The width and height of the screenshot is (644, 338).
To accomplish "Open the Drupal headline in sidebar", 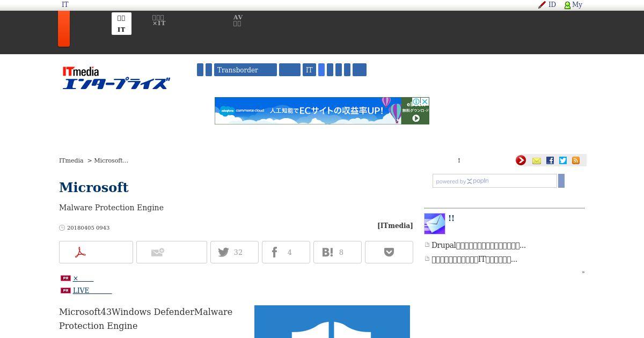I will (479, 245).
